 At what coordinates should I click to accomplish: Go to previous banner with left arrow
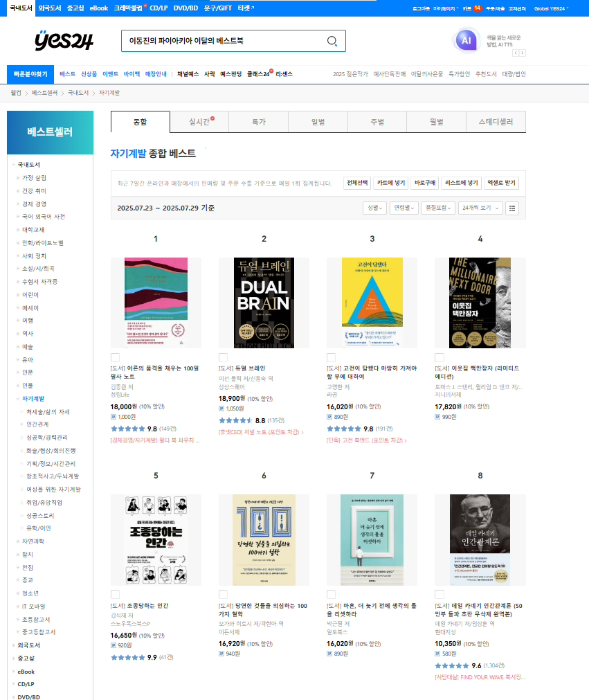[516, 53]
